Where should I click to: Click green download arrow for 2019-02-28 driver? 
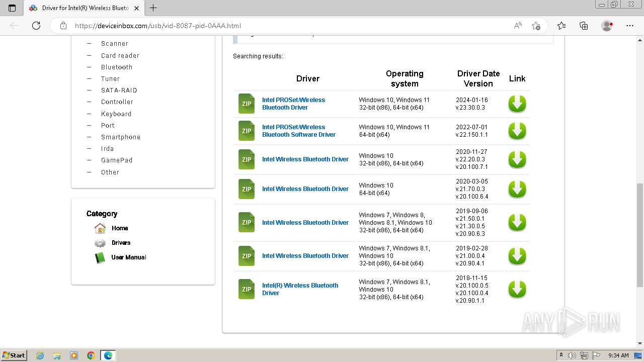click(517, 256)
